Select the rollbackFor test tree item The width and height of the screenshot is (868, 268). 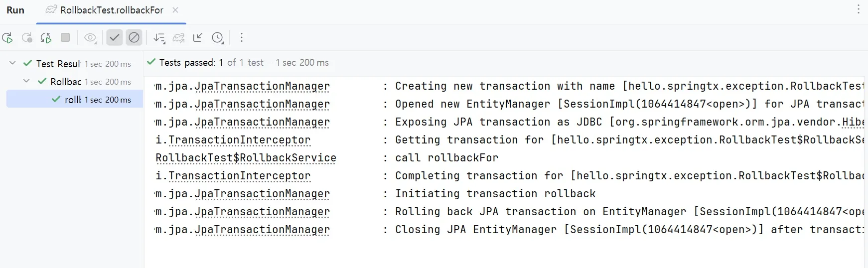73,100
